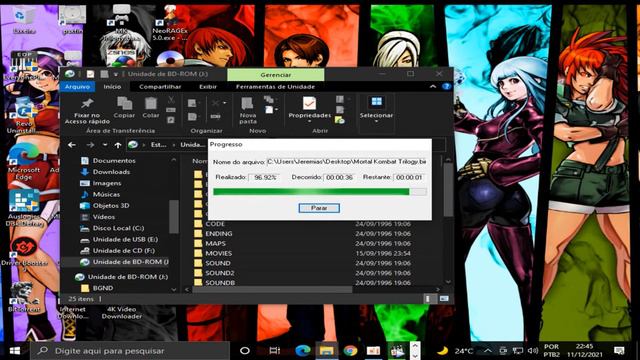Click the rename icon in Organizar group

pos(215,117)
